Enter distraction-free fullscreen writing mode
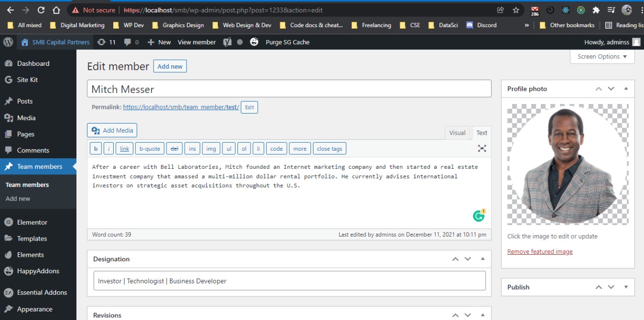644x320 pixels. click(x=481, y=148)
